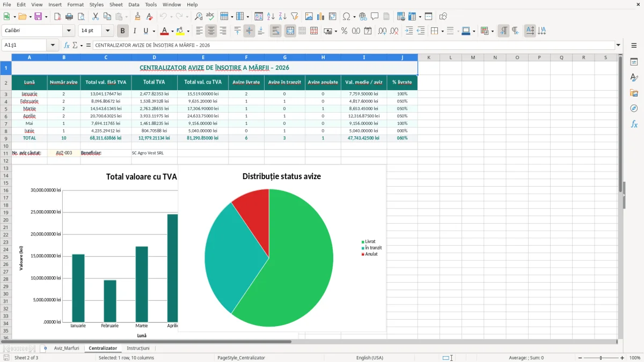This screenshot has height=362, width=644.
Task: Open Find and Replace
Action: 199,17
